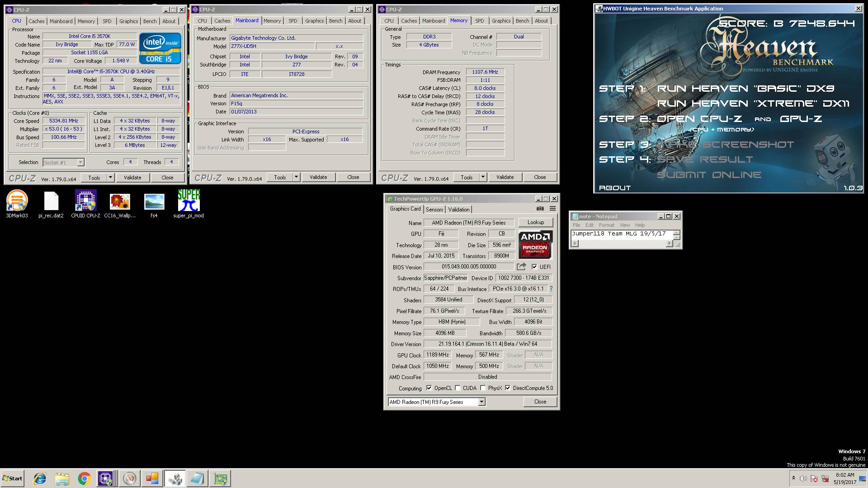Open the super_pi_mod desktop shortcut
The image size is (868, 488).
click(x=189, y=204)
